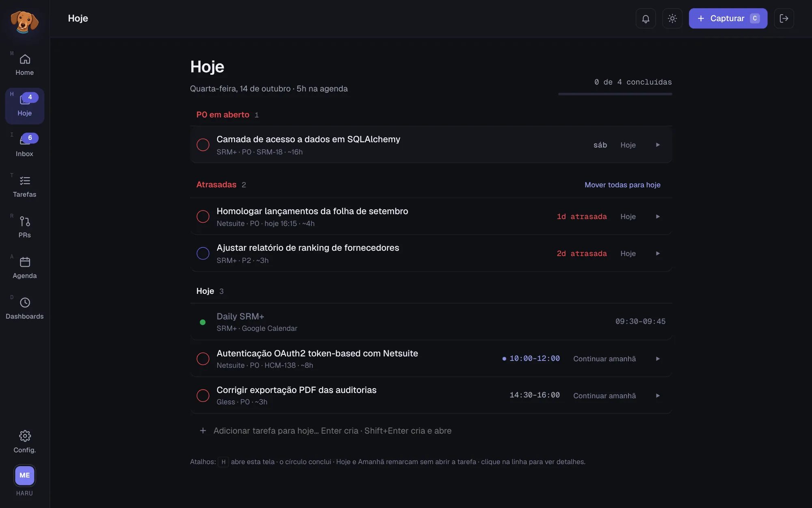Click the plus icon to add task
This screenshot has width=812, height=508.
pos(203,431)
